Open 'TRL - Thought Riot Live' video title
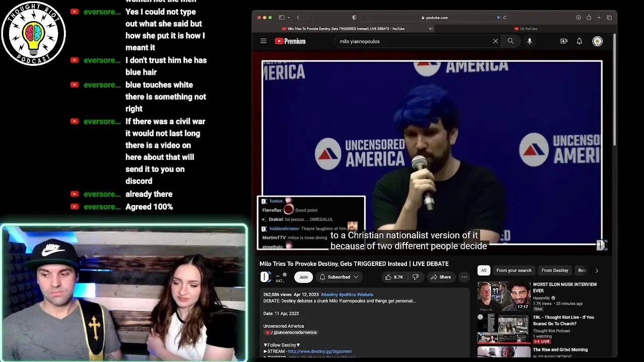Viewport: 644px width, 362px height. (x=563, y=320)
